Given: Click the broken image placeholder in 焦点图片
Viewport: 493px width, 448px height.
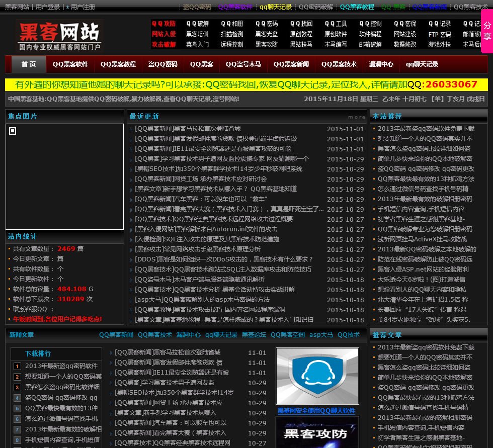Looking at the screenshot, I should [x=13, y=131].
